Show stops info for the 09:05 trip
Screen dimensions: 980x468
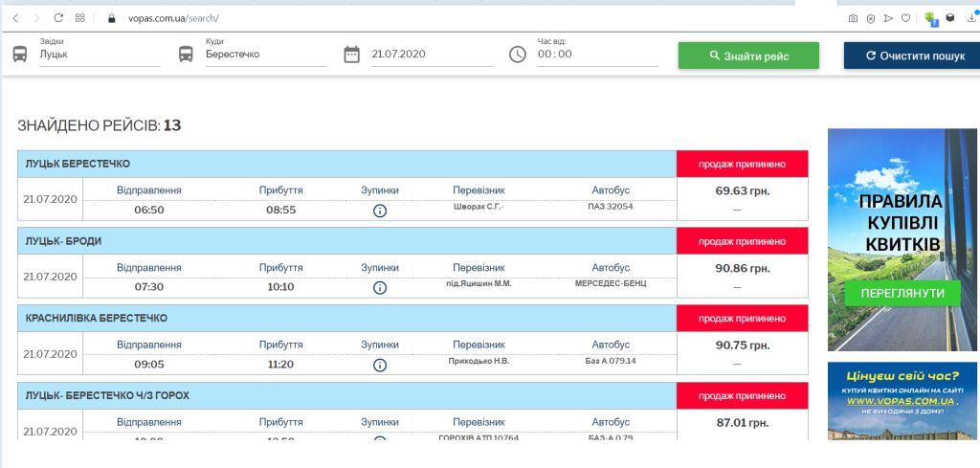pos(380,365)
